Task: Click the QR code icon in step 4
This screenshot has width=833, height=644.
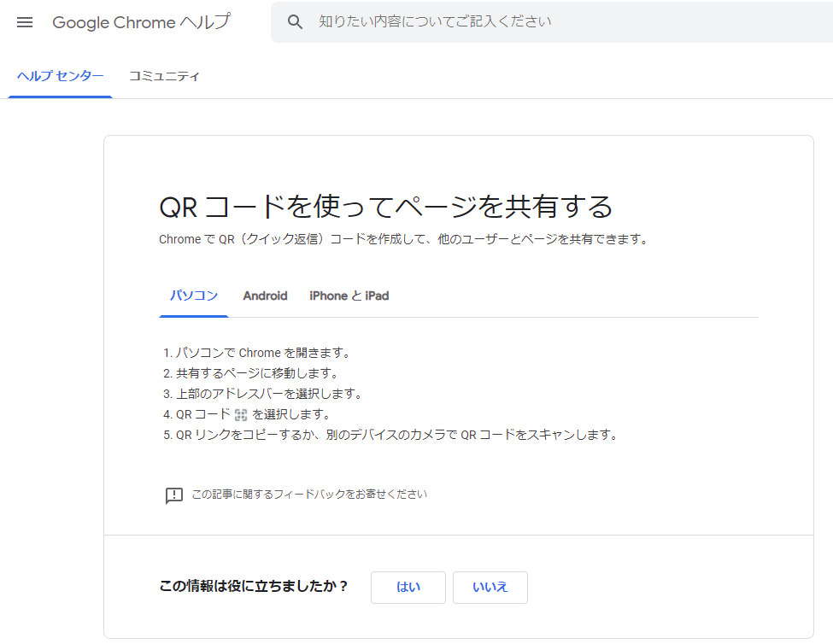Action: click(x=241, y=415)
